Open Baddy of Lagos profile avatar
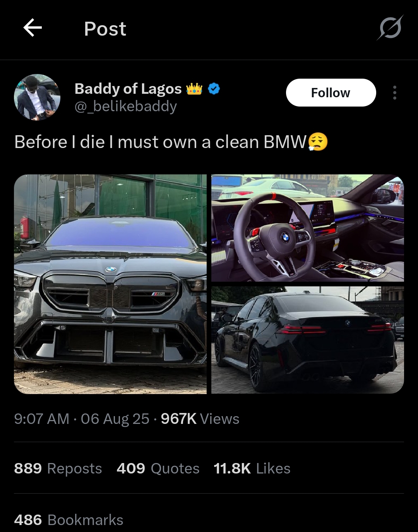 (x=37, y=97)
